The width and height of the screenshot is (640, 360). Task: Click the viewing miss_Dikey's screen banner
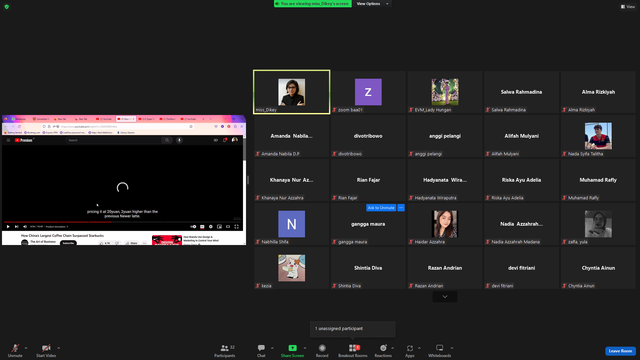tap(313, 4)
